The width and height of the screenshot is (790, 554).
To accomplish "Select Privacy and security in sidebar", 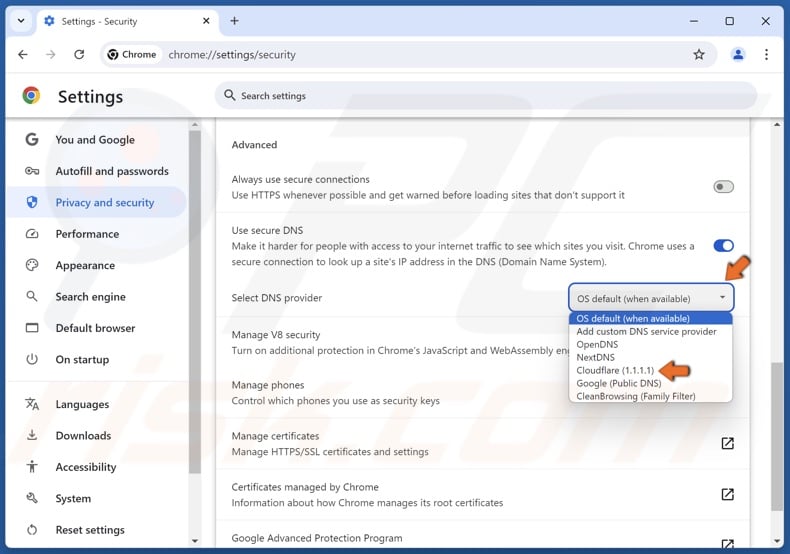I will 96,202.
